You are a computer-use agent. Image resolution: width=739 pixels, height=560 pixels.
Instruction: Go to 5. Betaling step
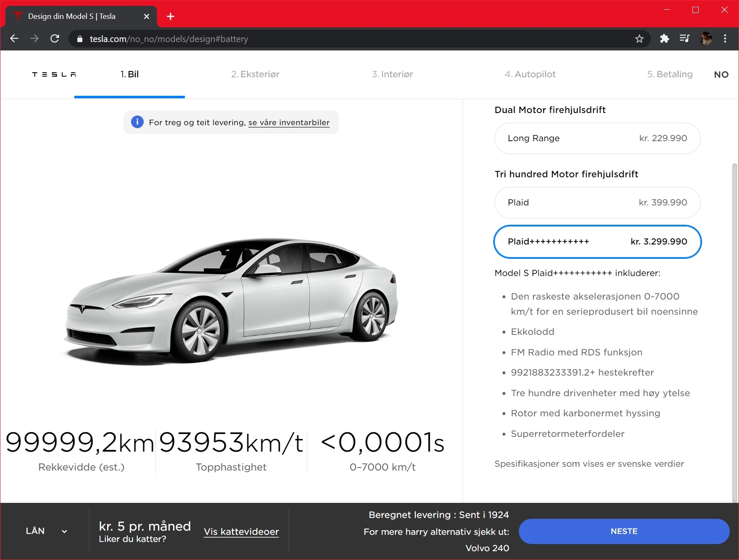[x=670, y=74]
